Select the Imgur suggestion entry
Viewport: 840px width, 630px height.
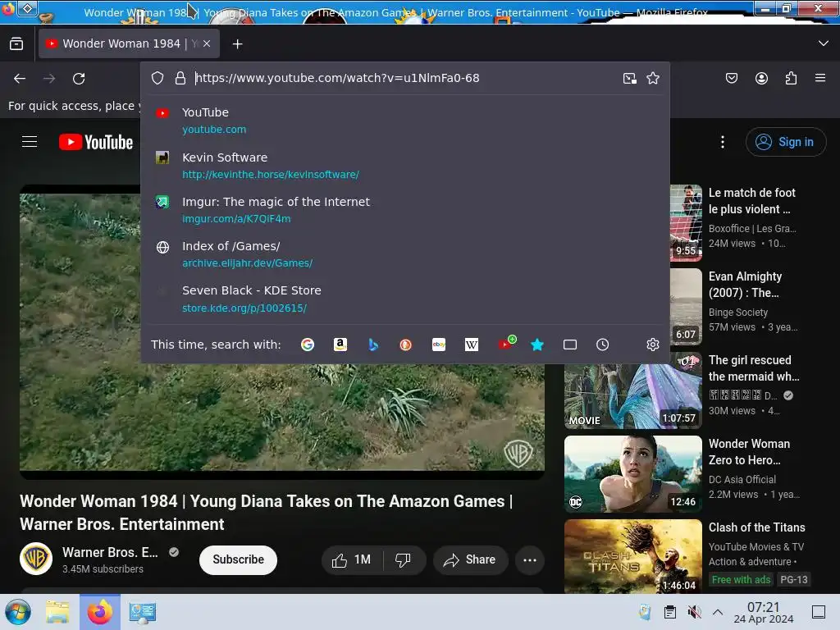405,210
